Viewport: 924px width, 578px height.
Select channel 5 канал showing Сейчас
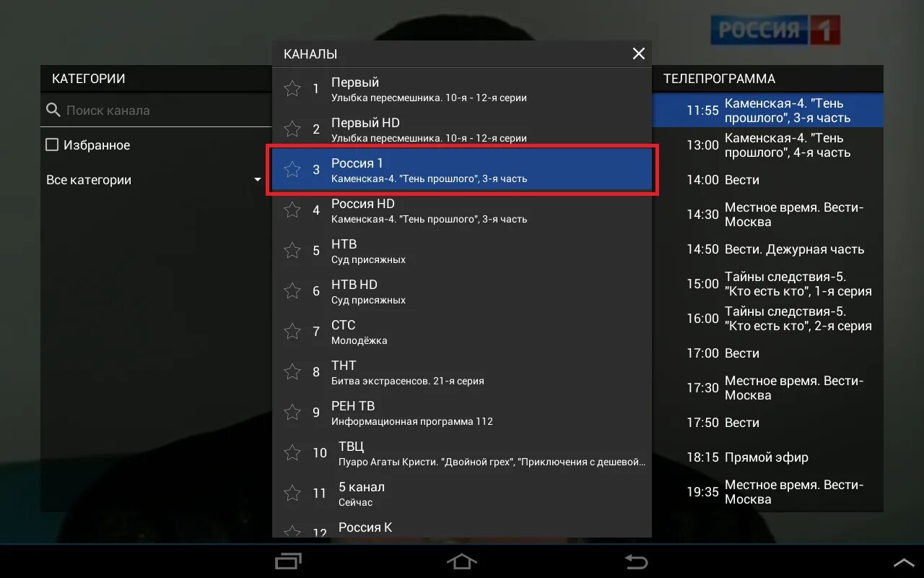pyautogui.click(x=462, y=494)
